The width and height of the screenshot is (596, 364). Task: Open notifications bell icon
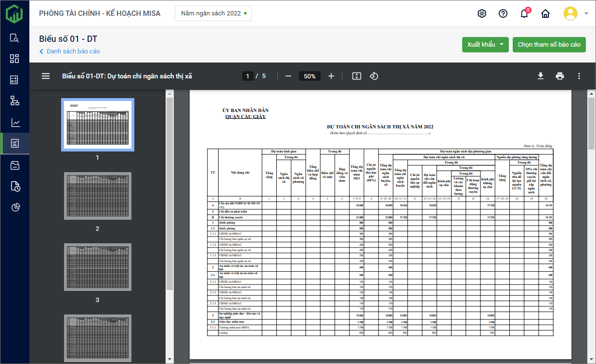pos(524,13)
